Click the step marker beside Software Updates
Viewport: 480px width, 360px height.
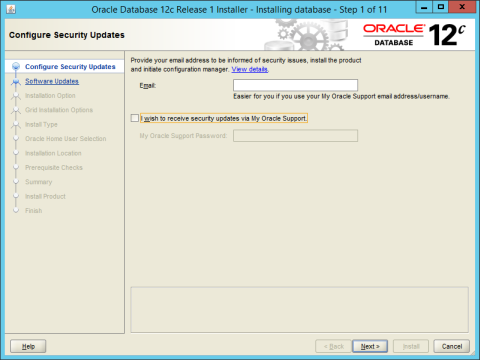click(x=16, y=82)
